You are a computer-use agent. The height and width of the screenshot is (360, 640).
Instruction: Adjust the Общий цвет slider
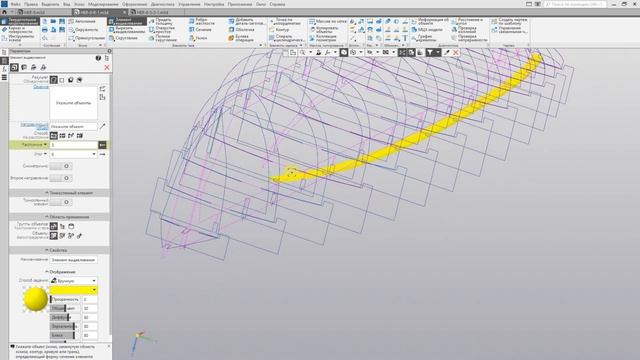tap(65, 308)
